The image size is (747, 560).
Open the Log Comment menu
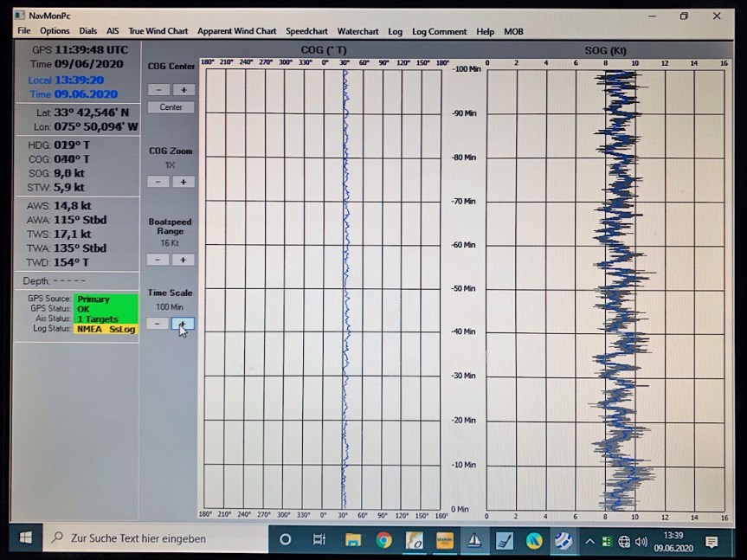coord(439,32)
